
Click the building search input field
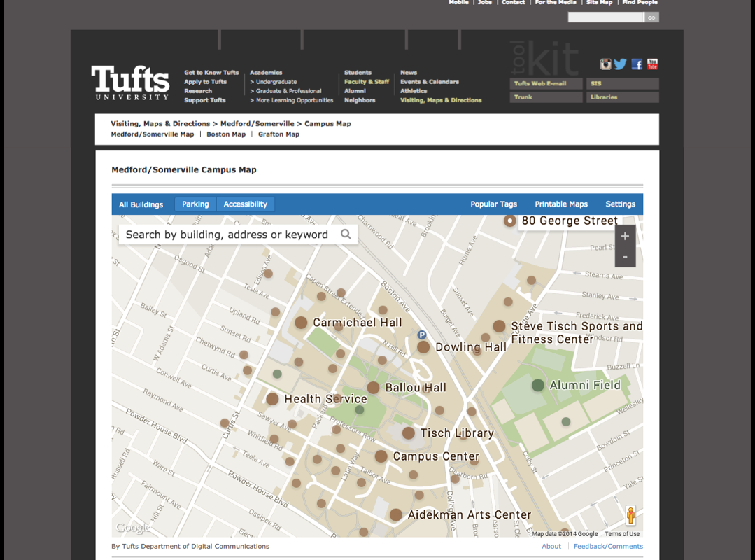[227, 234]
